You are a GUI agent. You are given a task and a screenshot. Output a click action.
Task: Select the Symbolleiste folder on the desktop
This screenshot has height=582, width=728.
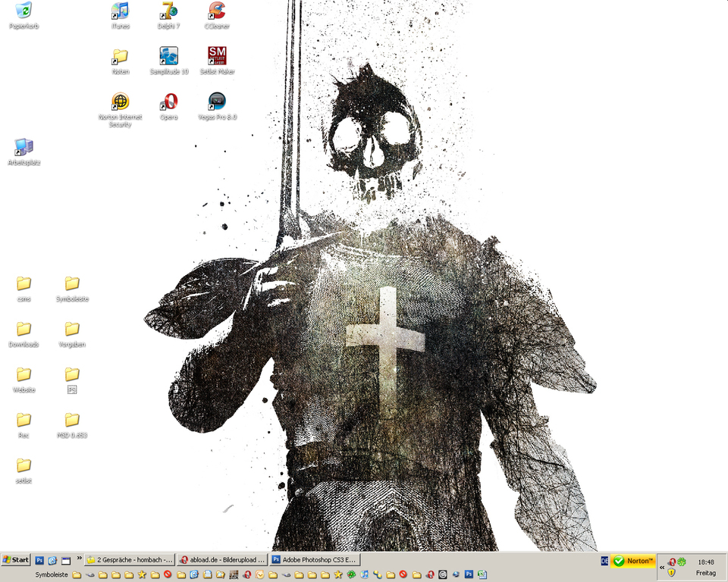pos(72,288)
